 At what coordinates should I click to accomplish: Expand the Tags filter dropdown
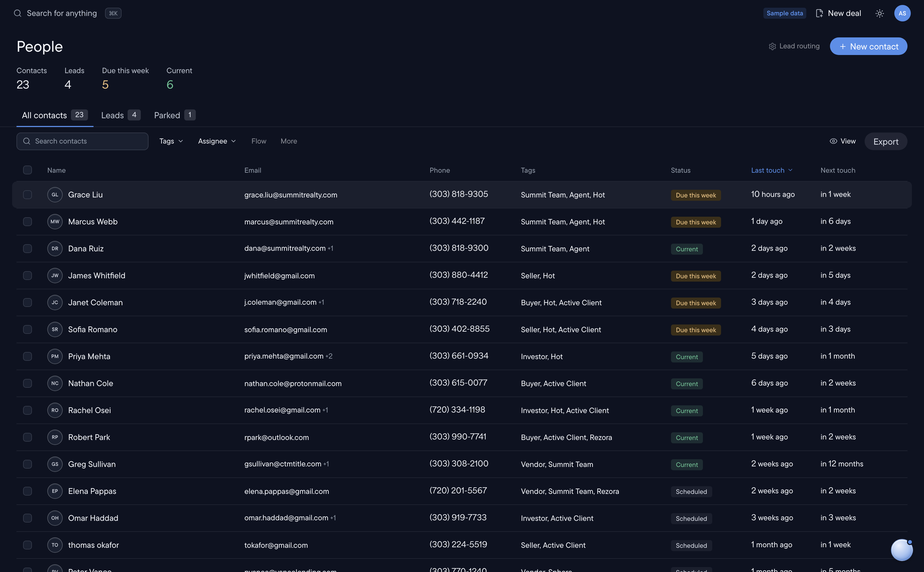[171, 141]
